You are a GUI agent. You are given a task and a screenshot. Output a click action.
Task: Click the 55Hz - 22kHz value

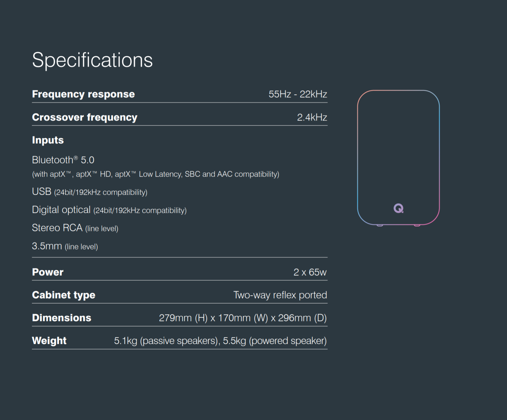[x=298, y=94]
